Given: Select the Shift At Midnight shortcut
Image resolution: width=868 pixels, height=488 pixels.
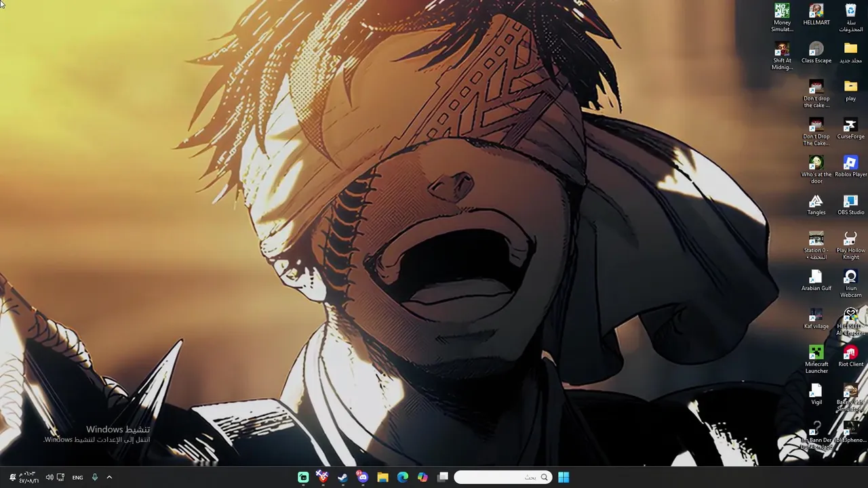Looking at the screenshot, I should (x=782, y=56).
